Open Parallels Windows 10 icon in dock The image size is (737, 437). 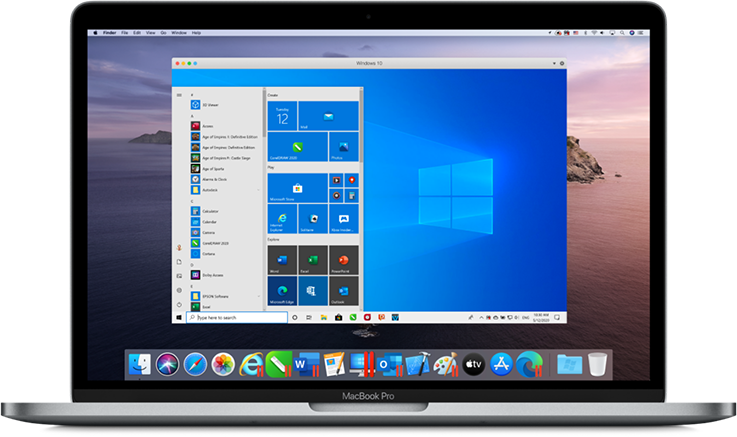click(x=362, y=365)
